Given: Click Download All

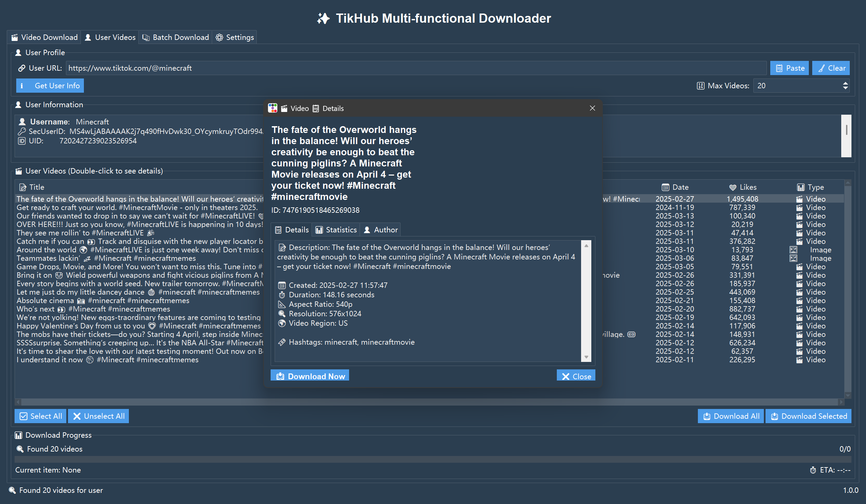Looking at the screenshot, I should (731, 416).
